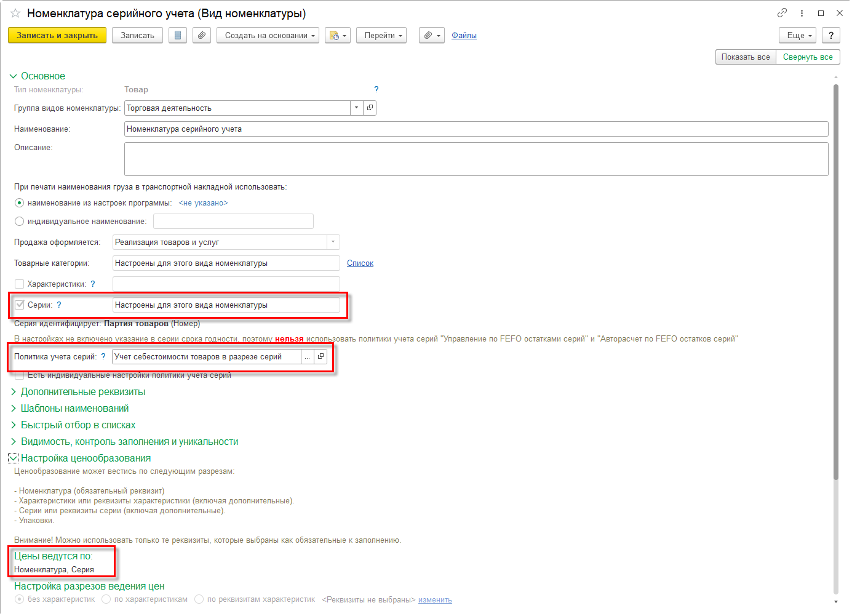
Task: Open the Создать на основании menu
Action: (x=268, y=36)
